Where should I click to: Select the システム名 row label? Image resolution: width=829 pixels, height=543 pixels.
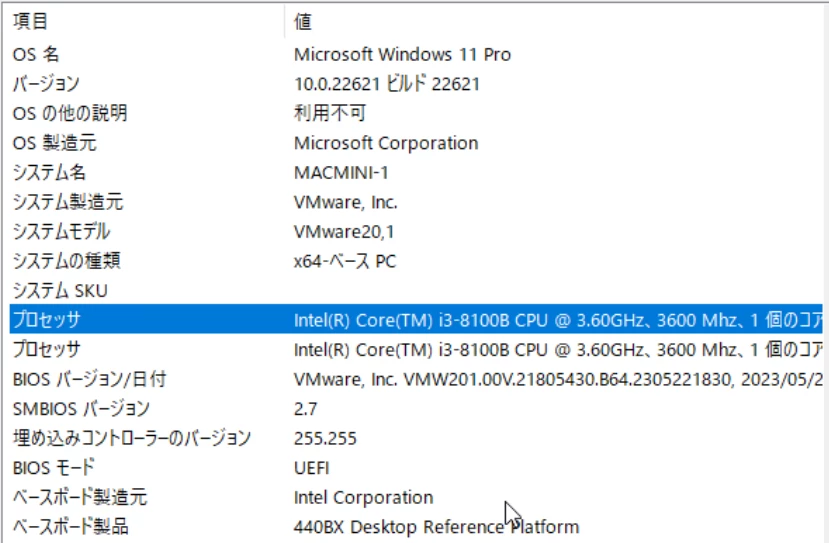(49, 172)
